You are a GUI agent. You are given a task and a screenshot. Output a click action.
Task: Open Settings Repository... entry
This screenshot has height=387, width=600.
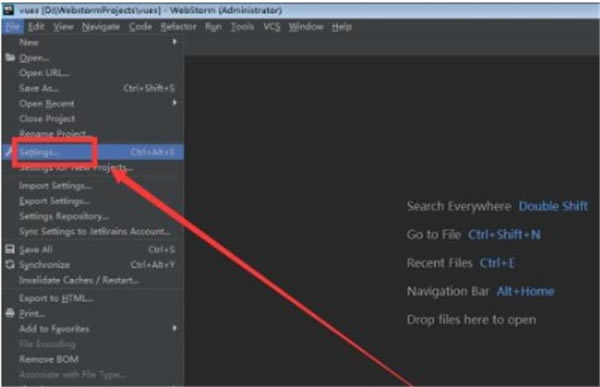click(92, 216)
